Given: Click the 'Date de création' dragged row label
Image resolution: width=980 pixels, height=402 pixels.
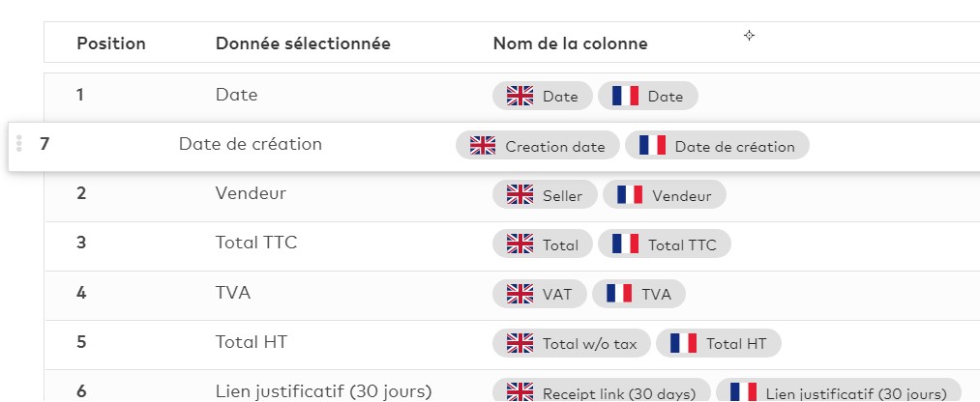Looking at the screenshot, I should [x=251, y=144].
